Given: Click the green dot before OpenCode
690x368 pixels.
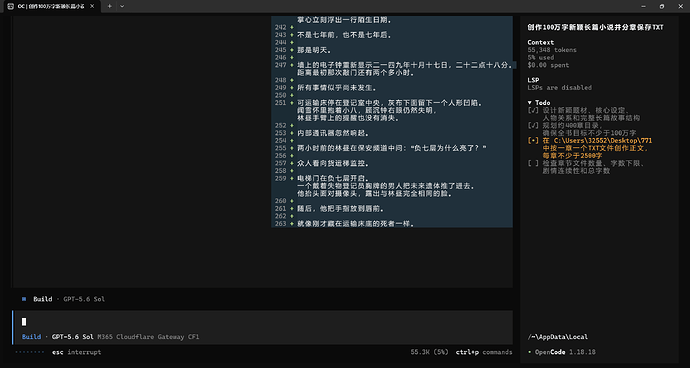Looking at the screenshot, I should coord(529,352).
